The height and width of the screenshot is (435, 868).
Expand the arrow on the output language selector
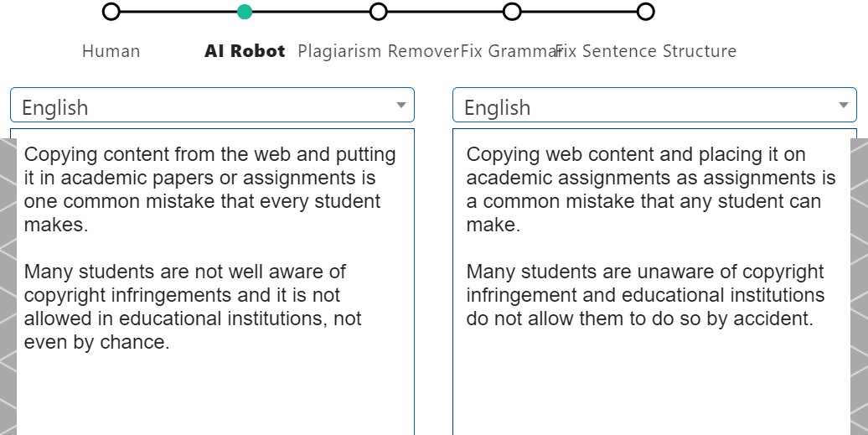click(844, 106)
